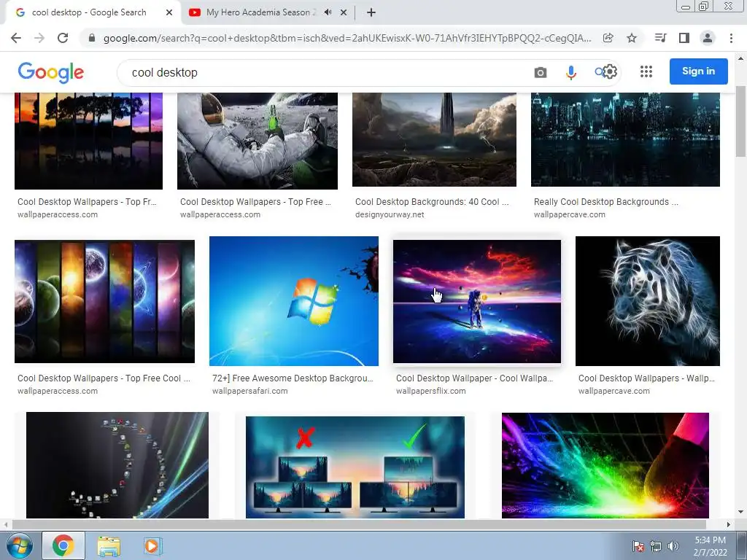The image size is (747, 560).
Task: Open the taskbar clock and date
Action: (710, 546)
